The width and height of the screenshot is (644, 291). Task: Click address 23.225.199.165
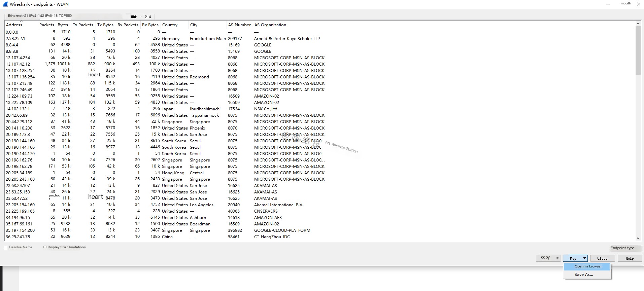pos(20,211)
